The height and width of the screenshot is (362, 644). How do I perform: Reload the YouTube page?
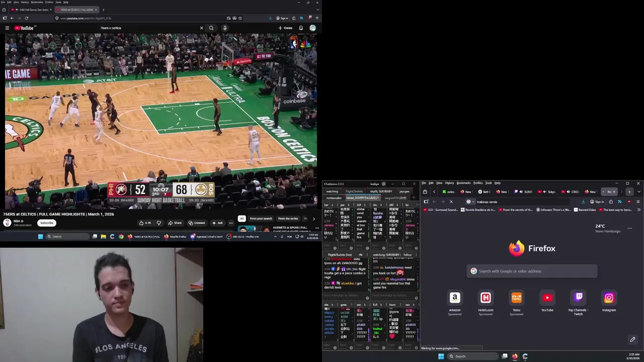tap(27, 18)
